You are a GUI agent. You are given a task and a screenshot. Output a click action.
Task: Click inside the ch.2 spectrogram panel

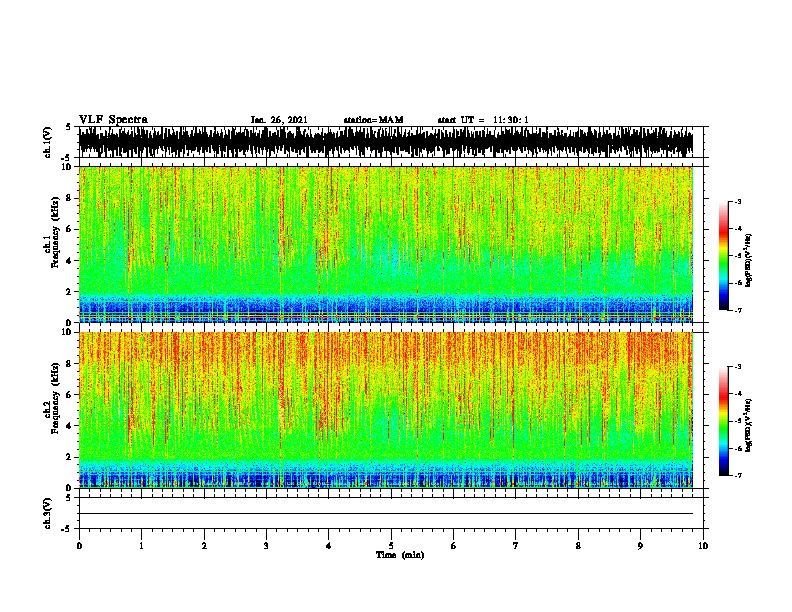tap(386, 410)
